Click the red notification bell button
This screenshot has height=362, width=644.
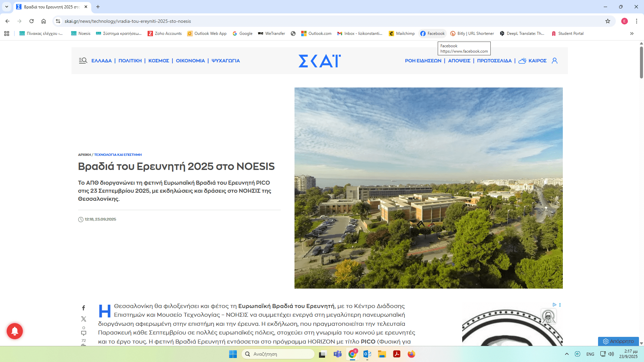[15, 331]
